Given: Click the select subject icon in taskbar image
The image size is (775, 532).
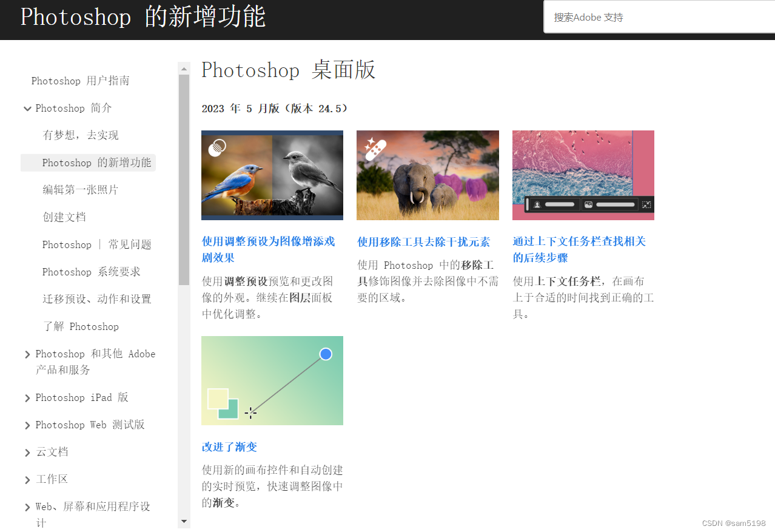Looking at the screenshot, I should 537,204.
